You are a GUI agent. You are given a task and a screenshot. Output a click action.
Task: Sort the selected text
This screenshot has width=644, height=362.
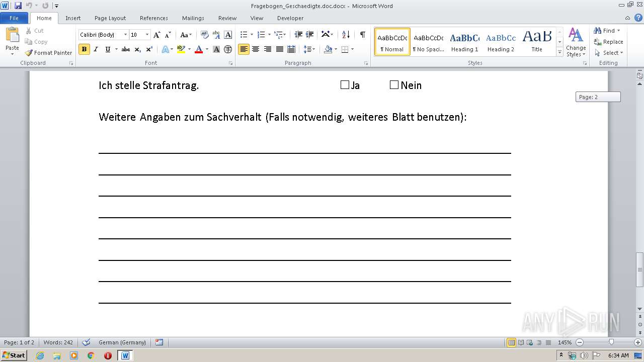pos(346,35)
